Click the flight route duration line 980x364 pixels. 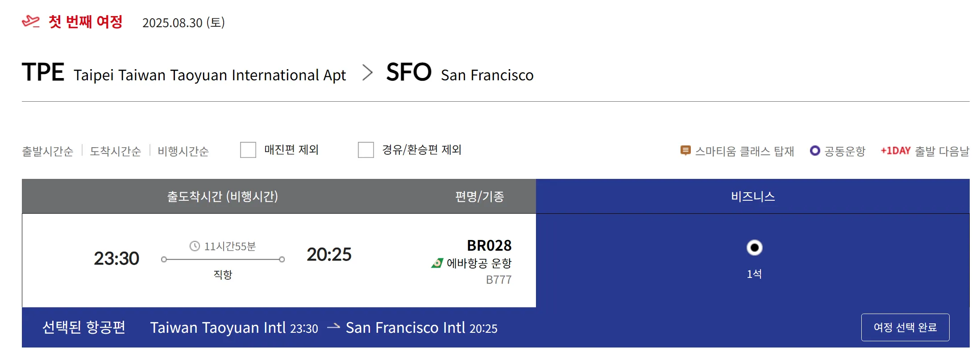223,259
